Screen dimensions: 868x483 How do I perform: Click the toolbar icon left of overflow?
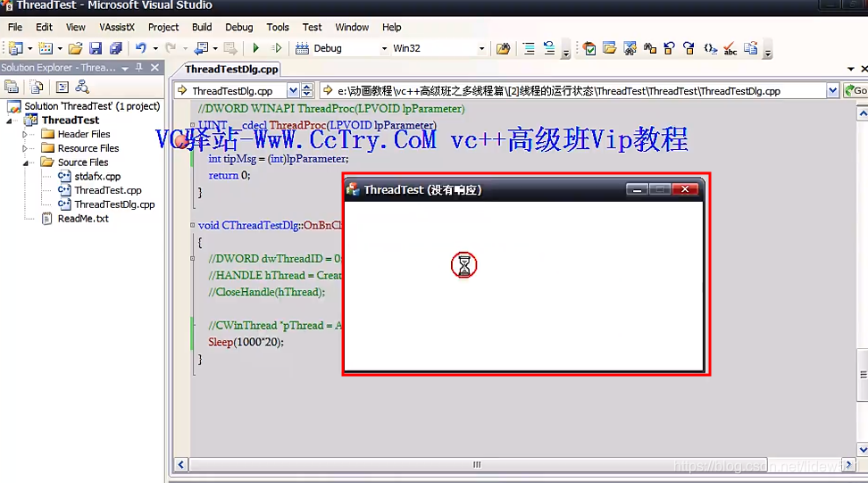click(x=549, y=48)
